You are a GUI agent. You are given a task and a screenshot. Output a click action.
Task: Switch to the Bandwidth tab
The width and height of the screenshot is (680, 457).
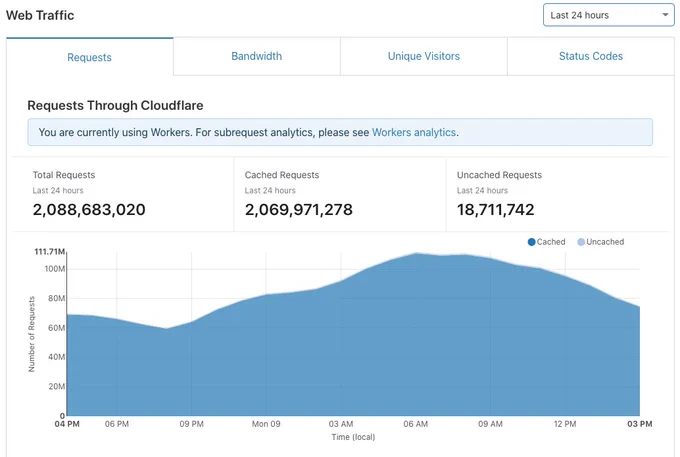pyautogui.click(x=256, y=56)
